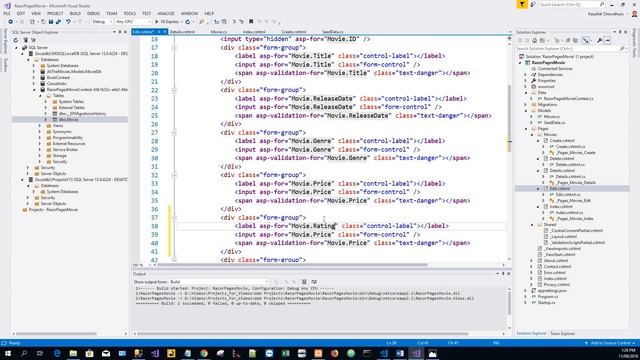The height and width of the screenshot is (360, 640).
Task: Close the Edit.cshtml tab
Action: tap(165, 32)
